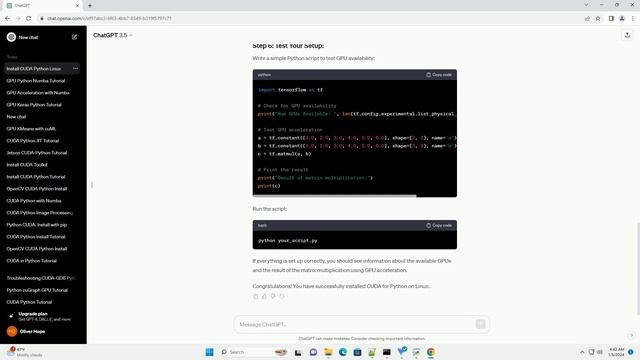
Task: Open the GPU Keras Python Tutorial chat
Action: (34, 105)
